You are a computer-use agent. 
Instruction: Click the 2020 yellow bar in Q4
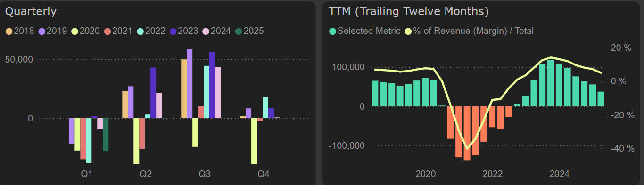coord(254,141)
